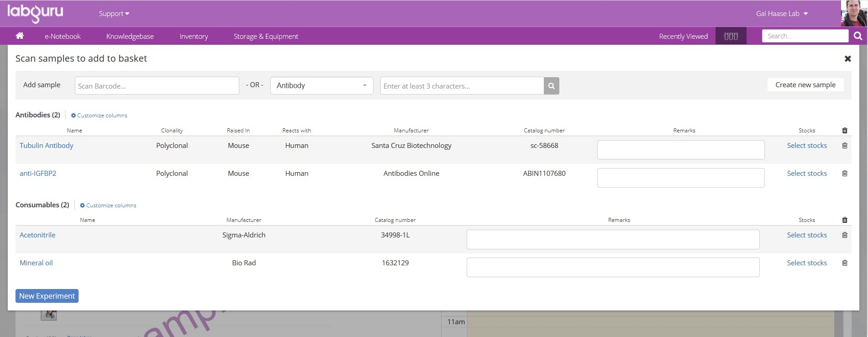Clear all antibodies via header trash icon
The height and width of the screenshot is (337, 868).
pos(845,131)
